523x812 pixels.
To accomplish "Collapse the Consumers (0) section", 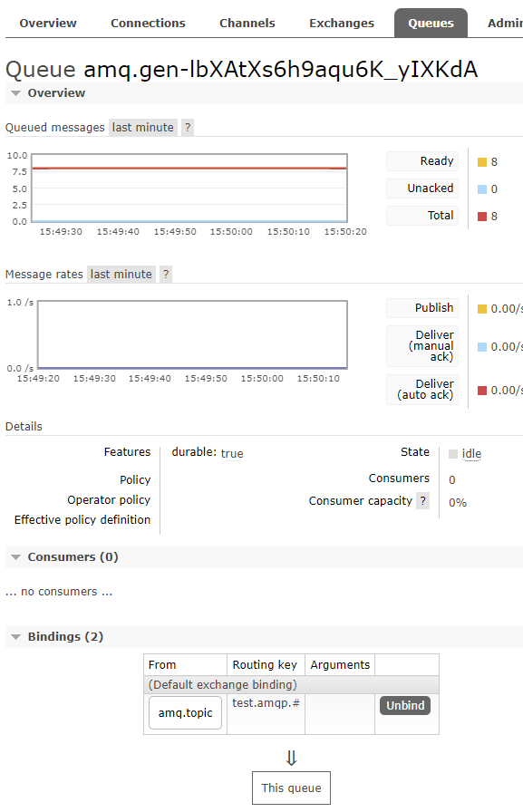I will 65,557.
